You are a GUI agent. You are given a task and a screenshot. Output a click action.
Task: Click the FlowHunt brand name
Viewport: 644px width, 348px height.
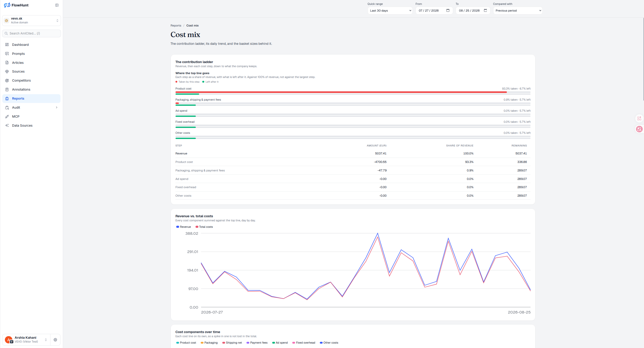click(x=20, y=5)
